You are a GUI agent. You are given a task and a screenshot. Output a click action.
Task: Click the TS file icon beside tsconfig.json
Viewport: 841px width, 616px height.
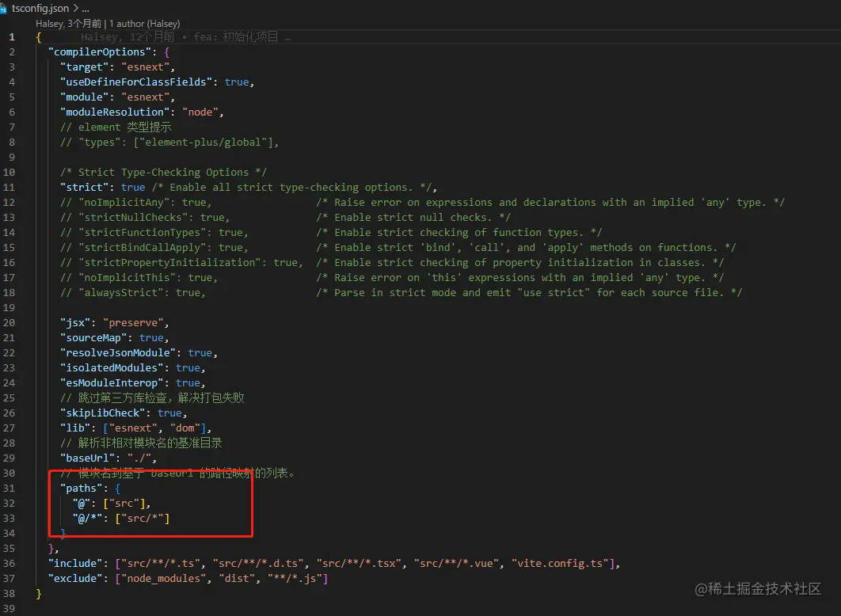(x=3, y=10)
